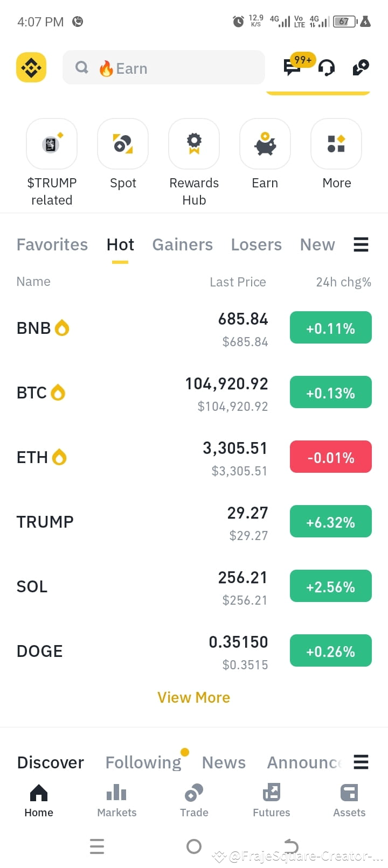Open the TRUMP market row
The width and height of the screenshot is (388, 868).
[x=194, y=522]
